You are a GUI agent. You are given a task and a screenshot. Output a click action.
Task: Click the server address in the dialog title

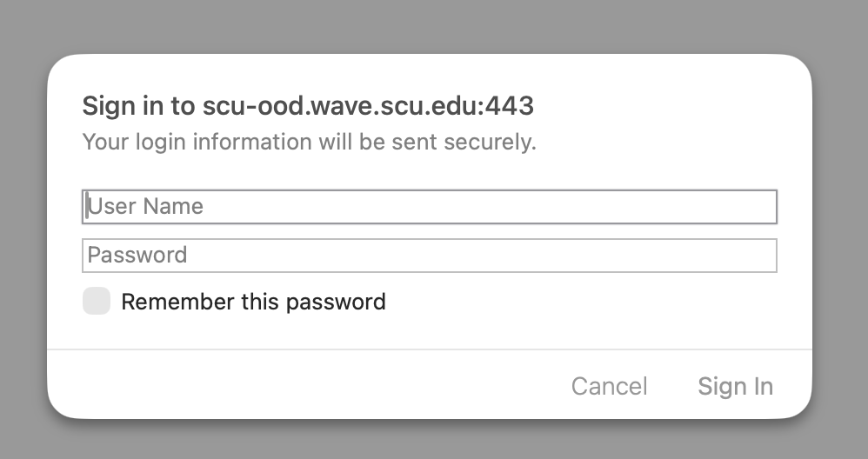click(368, 106)
